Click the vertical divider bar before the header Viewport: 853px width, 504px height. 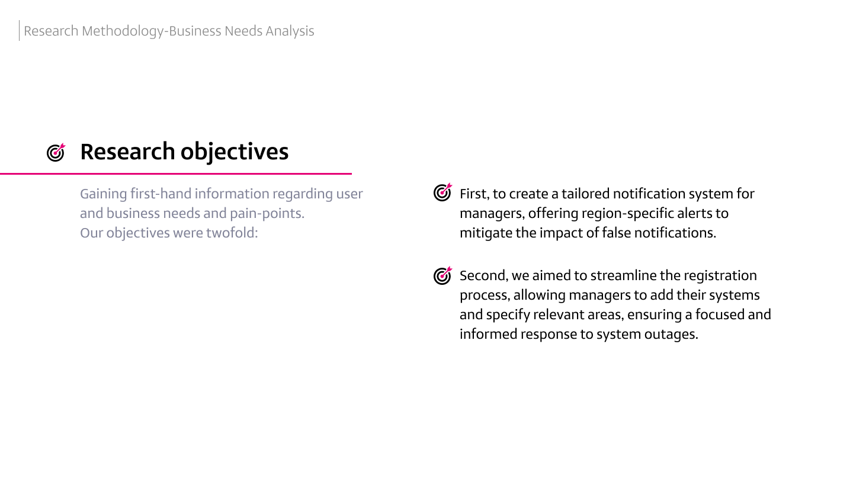coord(20,31)
